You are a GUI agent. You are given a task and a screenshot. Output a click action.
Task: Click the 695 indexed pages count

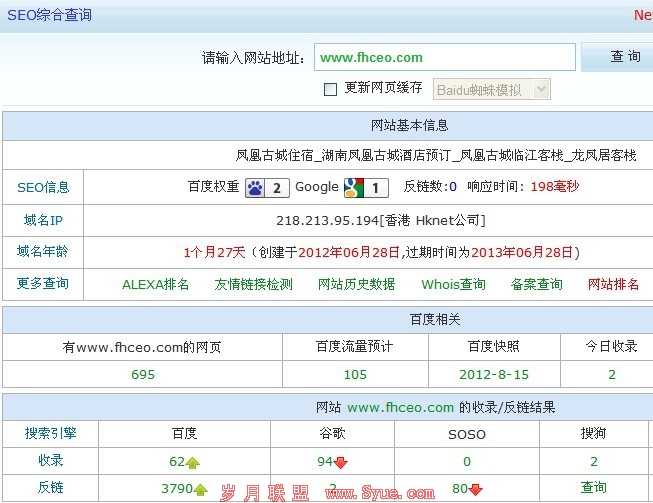[x=143, y=374]
